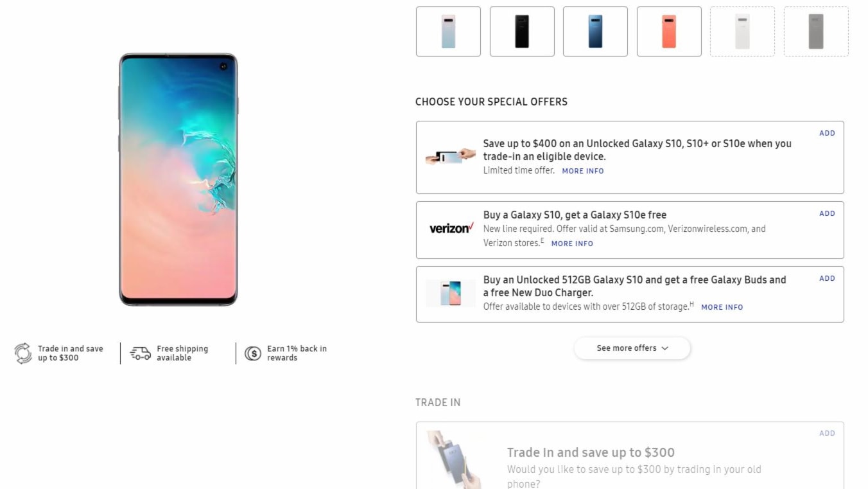Select the unavailable gray color swatch

click(x=816, y=31)
